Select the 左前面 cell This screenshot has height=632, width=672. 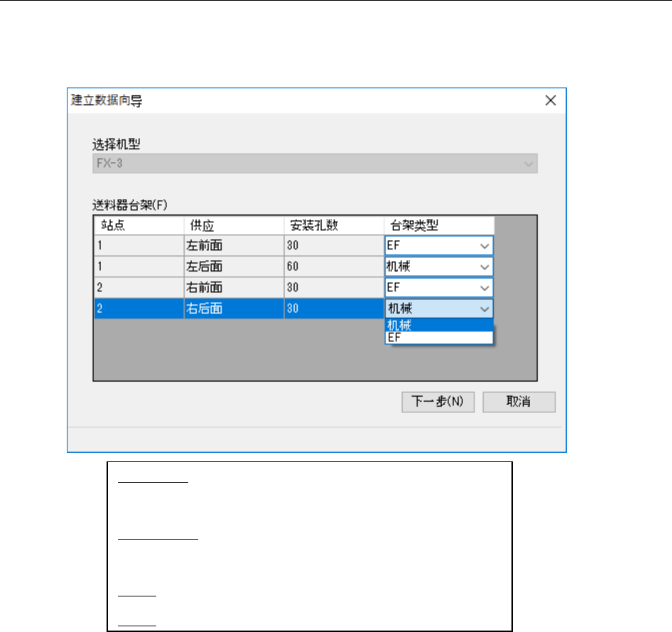(234, 246)
